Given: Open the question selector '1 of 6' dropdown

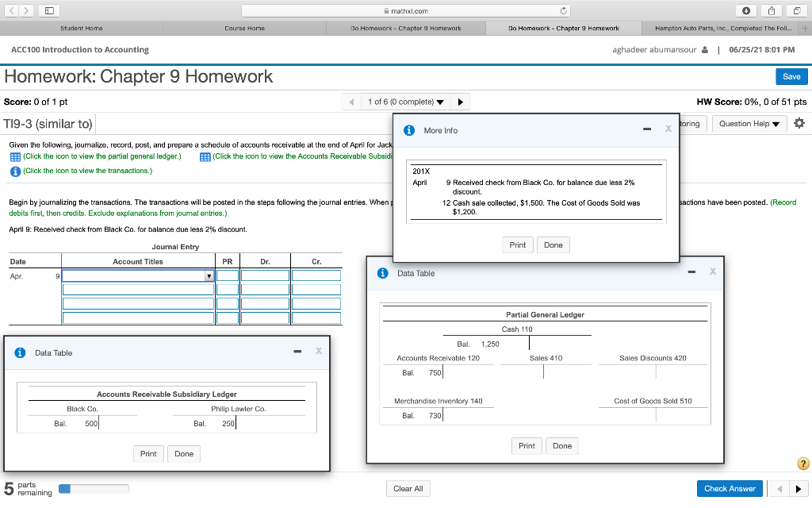Looking at the screenshot, I should pyautogui.click(x=405, y=102).
